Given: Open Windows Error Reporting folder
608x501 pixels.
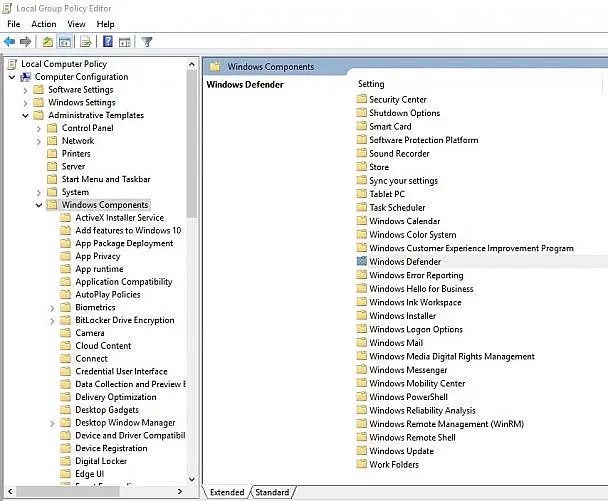Looking at the screenshot, I should (x=416, y=275).
